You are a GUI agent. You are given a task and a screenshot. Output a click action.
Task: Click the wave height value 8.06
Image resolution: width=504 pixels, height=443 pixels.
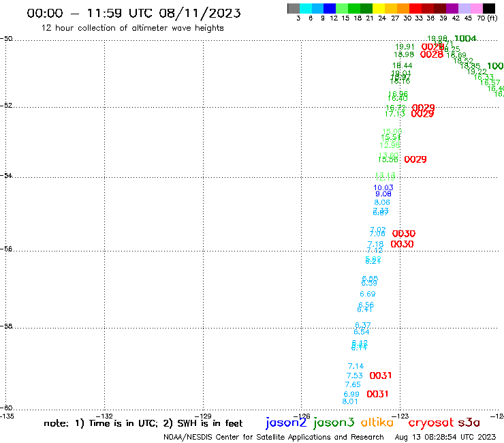[x=382, y=202]
